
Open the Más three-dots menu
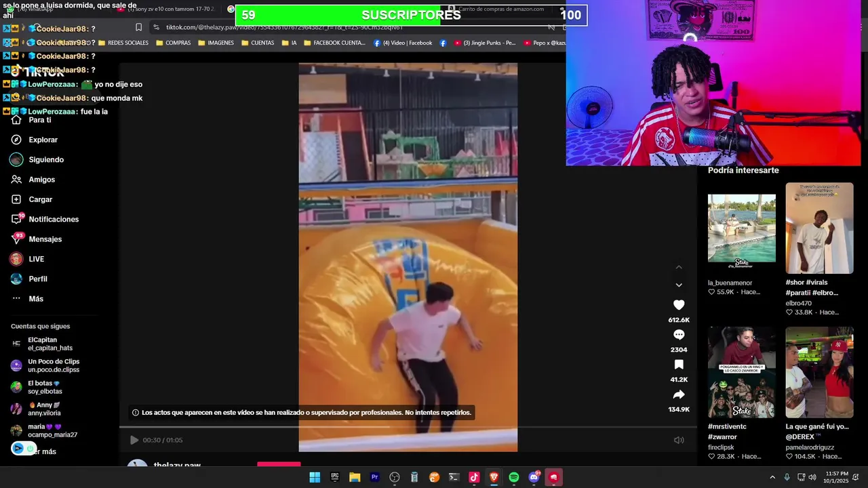[16, 299]
